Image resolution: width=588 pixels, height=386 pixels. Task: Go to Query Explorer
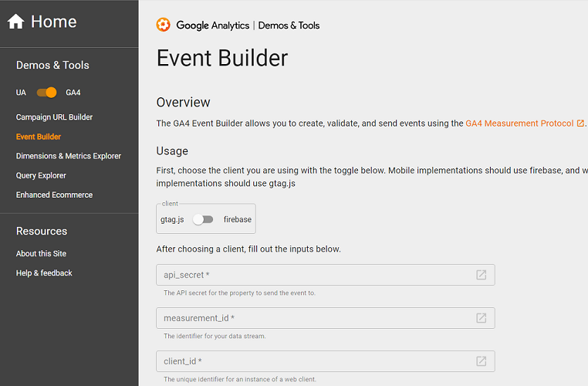41,175
